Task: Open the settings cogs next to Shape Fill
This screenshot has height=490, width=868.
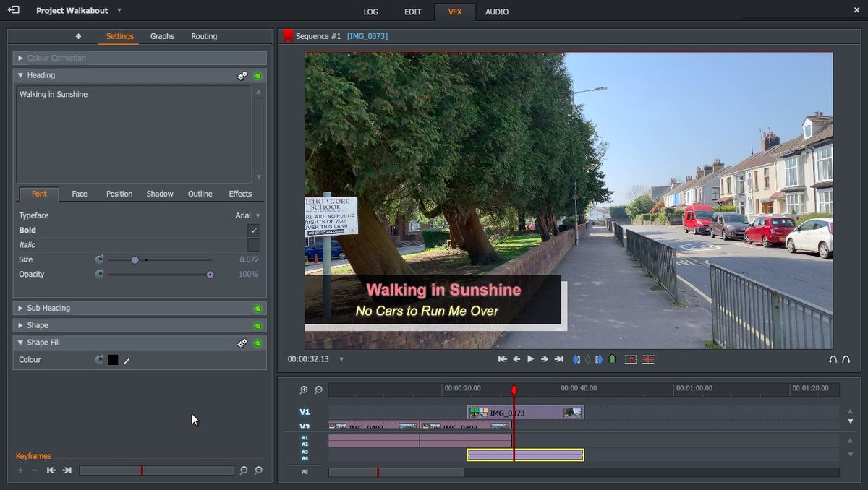Action: pos(242,343)
